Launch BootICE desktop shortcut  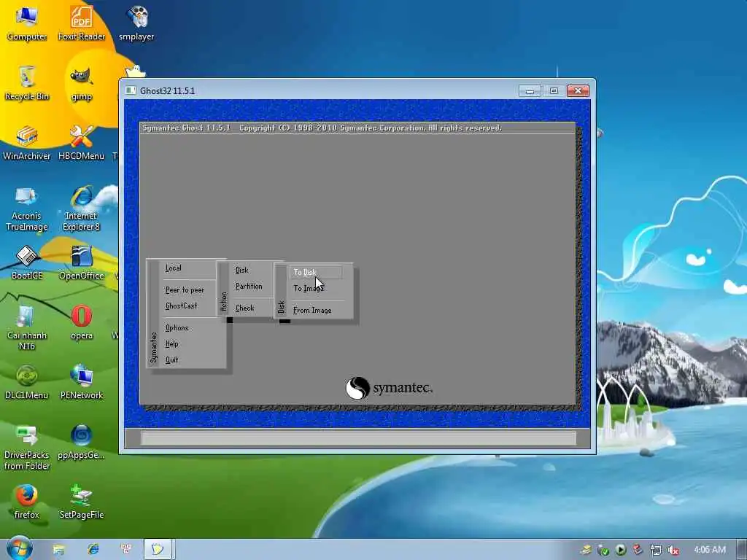pyautogui.click(x=27, y=262)
